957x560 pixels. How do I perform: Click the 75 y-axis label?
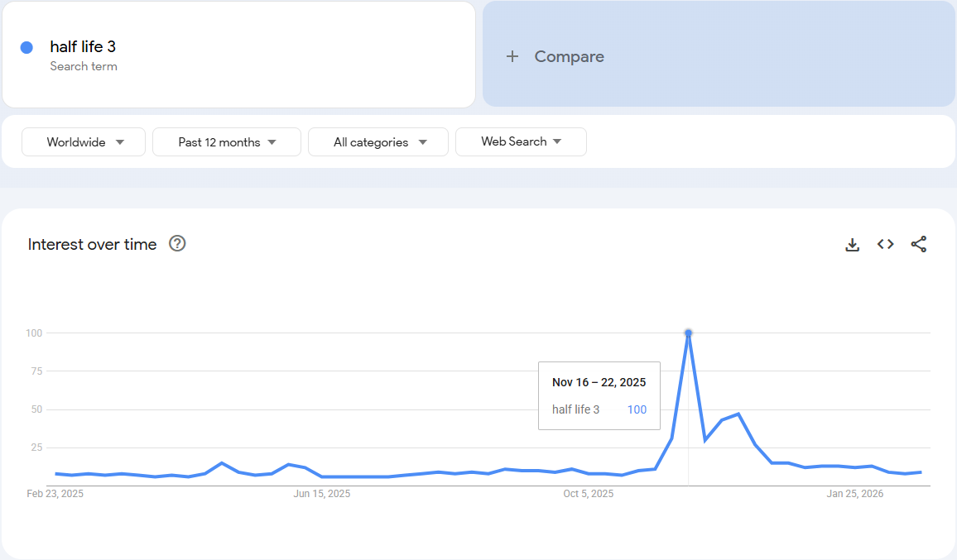tap(36, 371)
